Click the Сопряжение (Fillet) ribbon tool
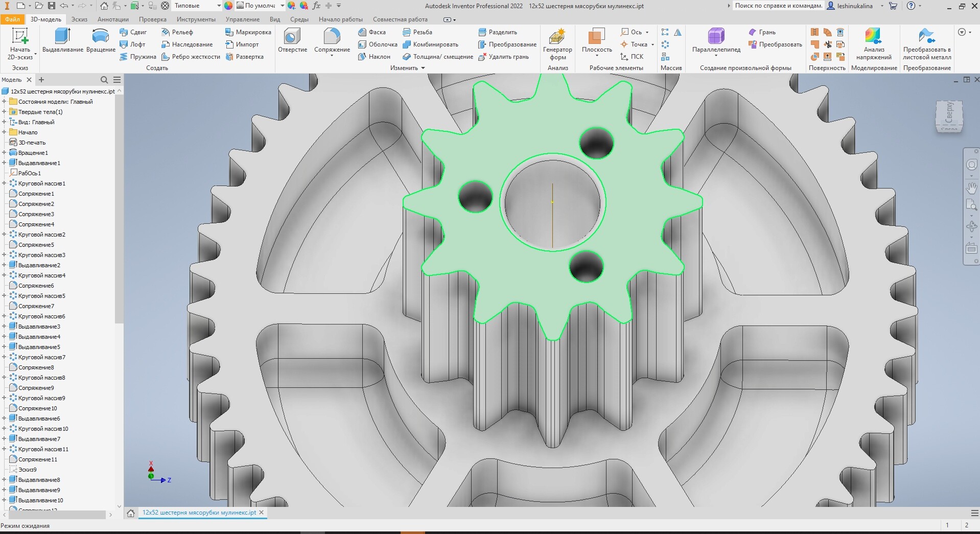980x534 pixels. 332,41
